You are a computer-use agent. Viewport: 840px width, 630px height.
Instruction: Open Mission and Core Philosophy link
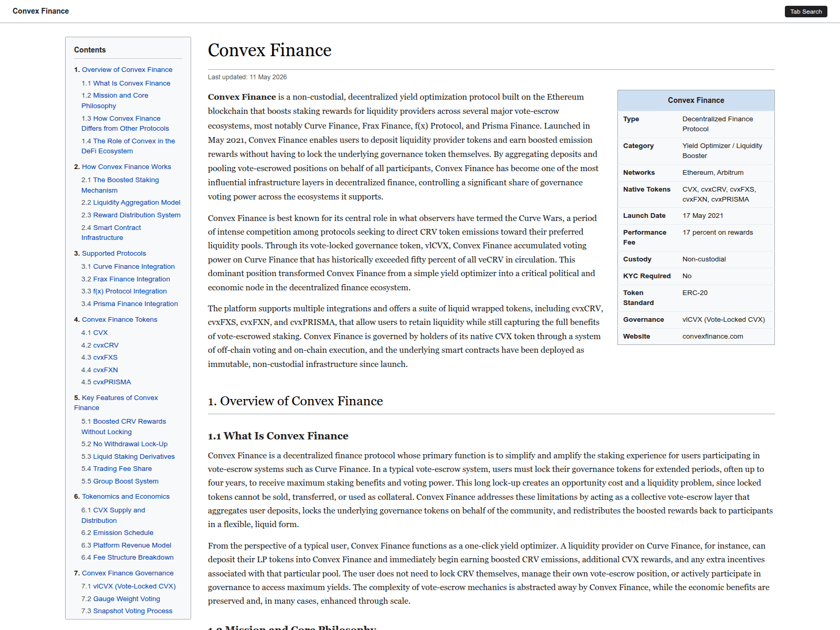[x=114, y=100]
